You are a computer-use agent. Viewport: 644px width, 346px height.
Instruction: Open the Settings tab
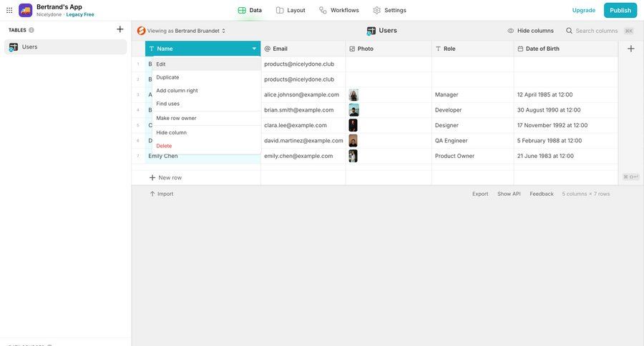click(389, 10)
